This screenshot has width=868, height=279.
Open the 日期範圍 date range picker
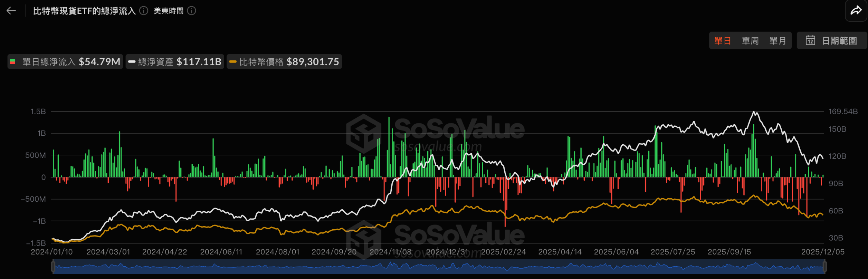(832, 41)
